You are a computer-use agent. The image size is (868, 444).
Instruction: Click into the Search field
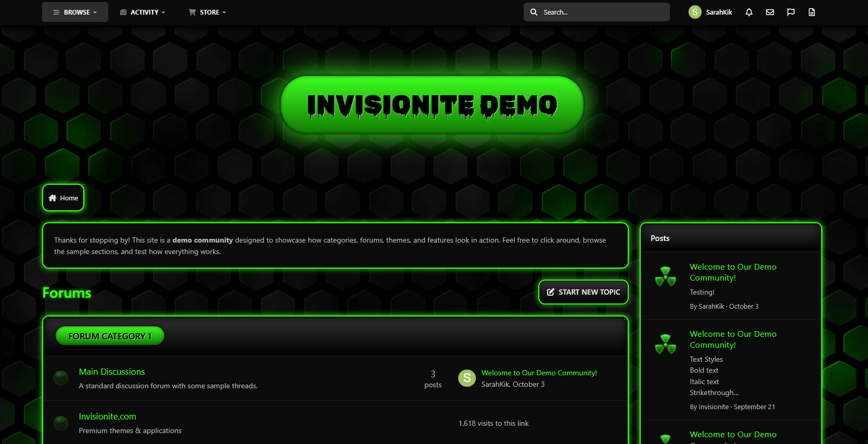(x=597, y=12)
